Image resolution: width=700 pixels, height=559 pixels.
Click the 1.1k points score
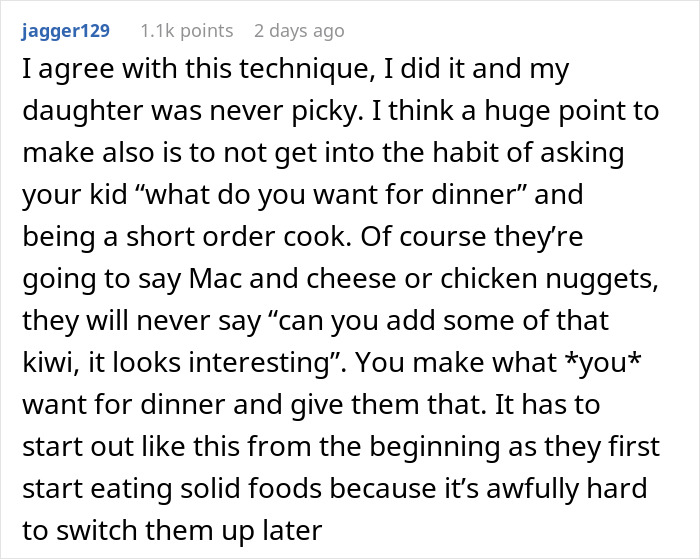click(x=187, y=31)
